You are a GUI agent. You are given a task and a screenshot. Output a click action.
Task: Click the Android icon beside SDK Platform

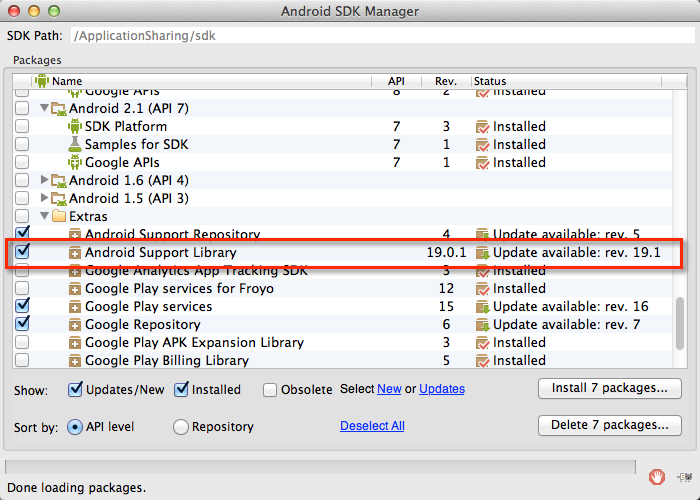pyautogui.click(x=74, y=127)
